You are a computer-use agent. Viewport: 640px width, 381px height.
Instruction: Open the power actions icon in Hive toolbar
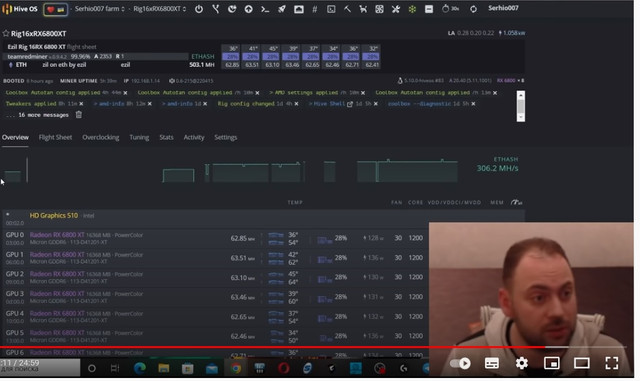199,9
